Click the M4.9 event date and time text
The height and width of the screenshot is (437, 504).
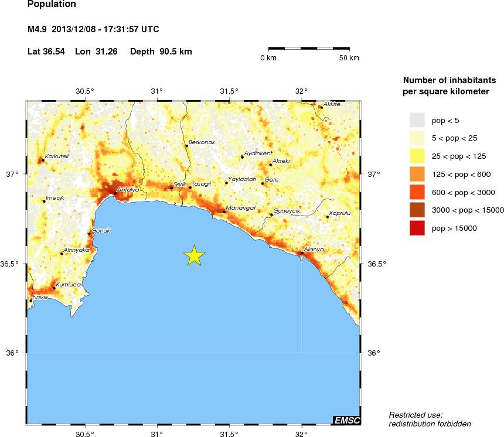pyautogui.click(x=93, y=29)
